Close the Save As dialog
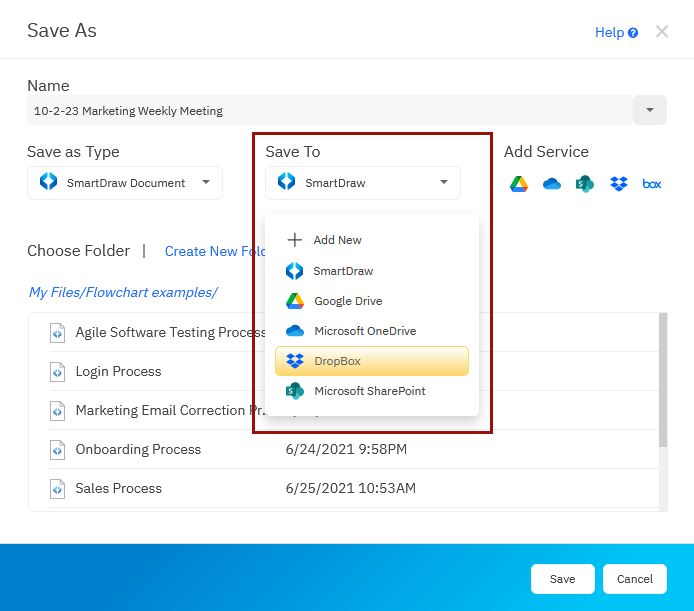Viewport: 694px width, 611px height. 662,32
